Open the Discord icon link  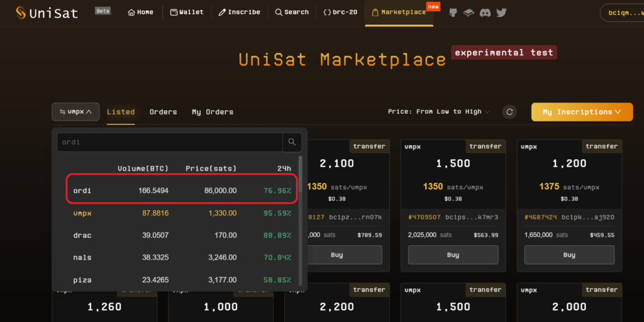pyautogui.click(x=485, y=13)
